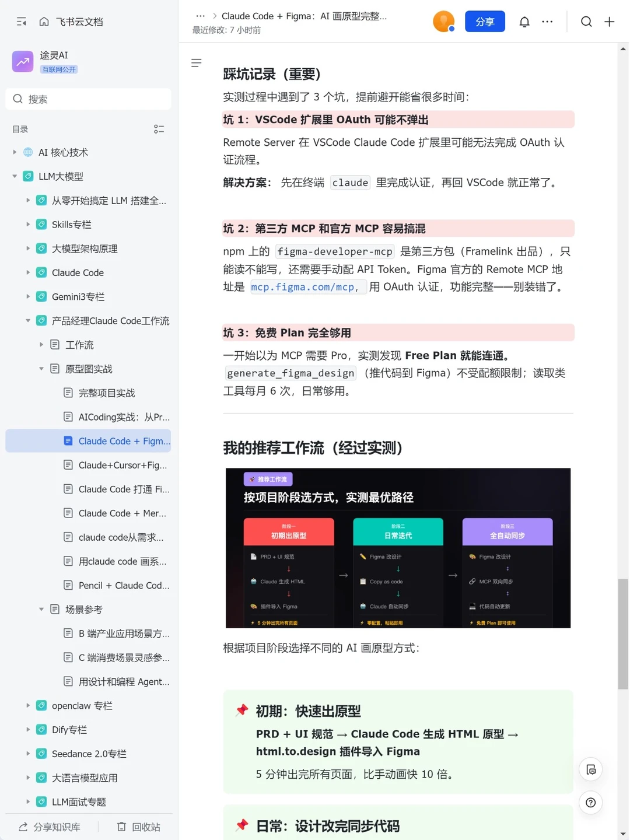Screen dimensions: 630x840
Task: Click the blue 分享 button
Action: pyautogui.click(x=485, y=22)
